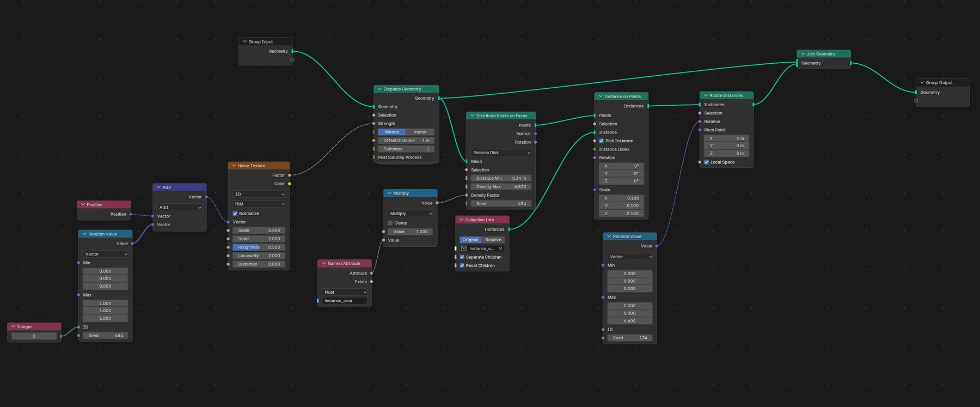Collapse the Group Output node

922,83
